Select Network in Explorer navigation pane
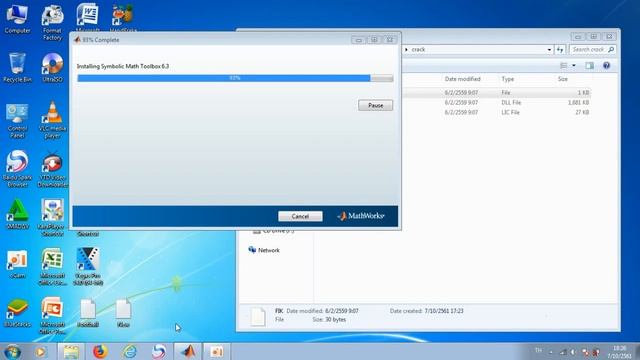Image resolution: width=640 pixels, height=360 pixels. (x=264, y=250)
